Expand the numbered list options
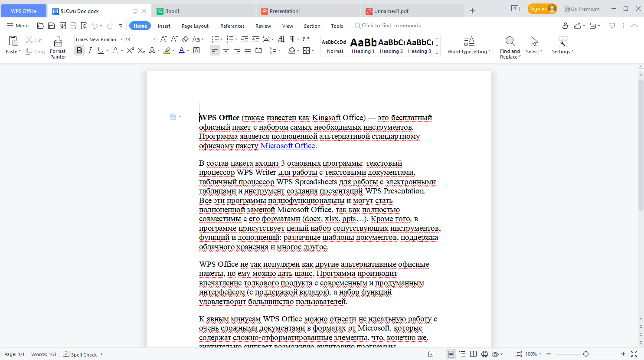This screenshot has height=360, width=644. click(236, 39)
